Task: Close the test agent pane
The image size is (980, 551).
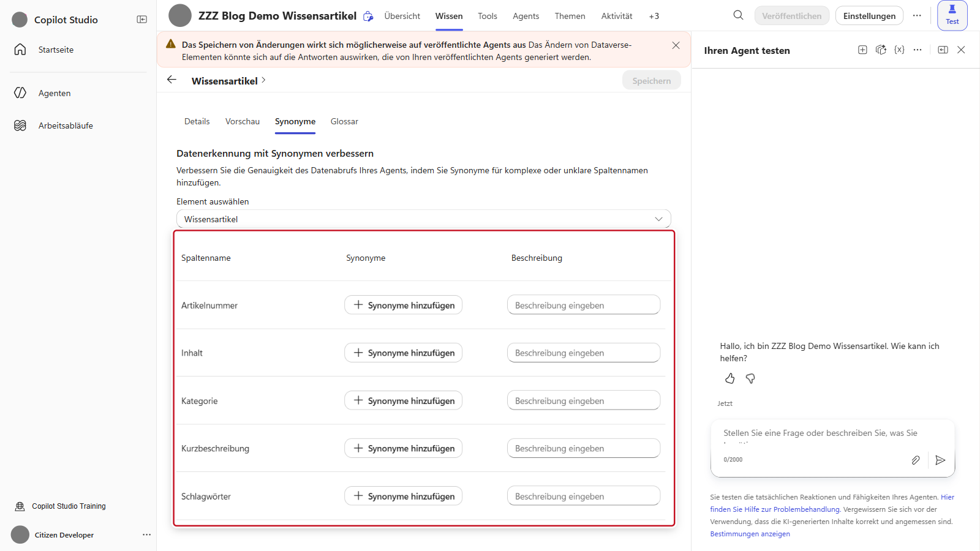Action: (x=961, y=50)
